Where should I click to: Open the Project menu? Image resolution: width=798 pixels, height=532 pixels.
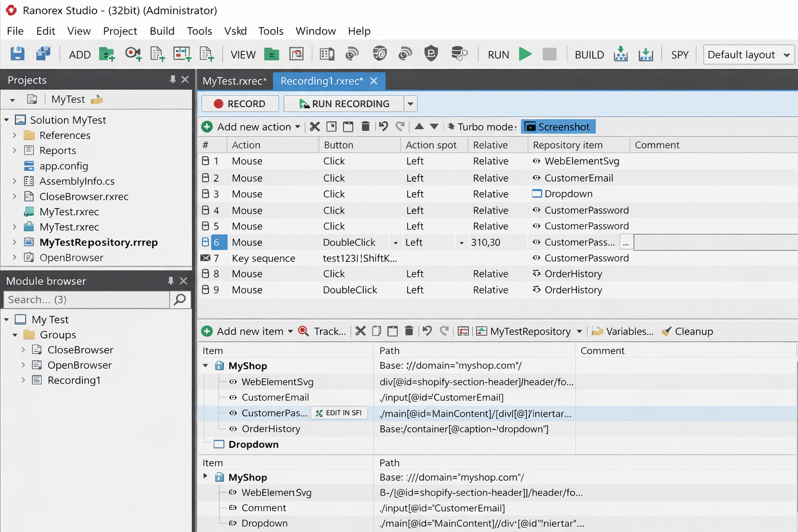119,31
